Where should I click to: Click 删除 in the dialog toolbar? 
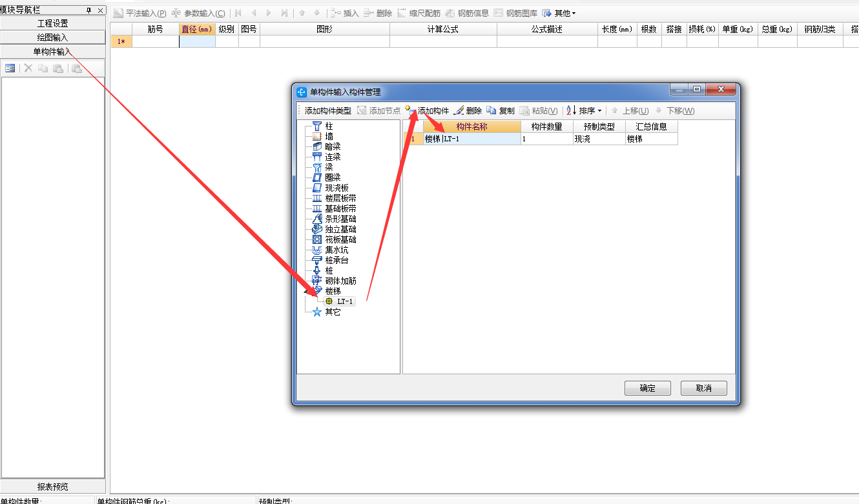click(468, 110)
